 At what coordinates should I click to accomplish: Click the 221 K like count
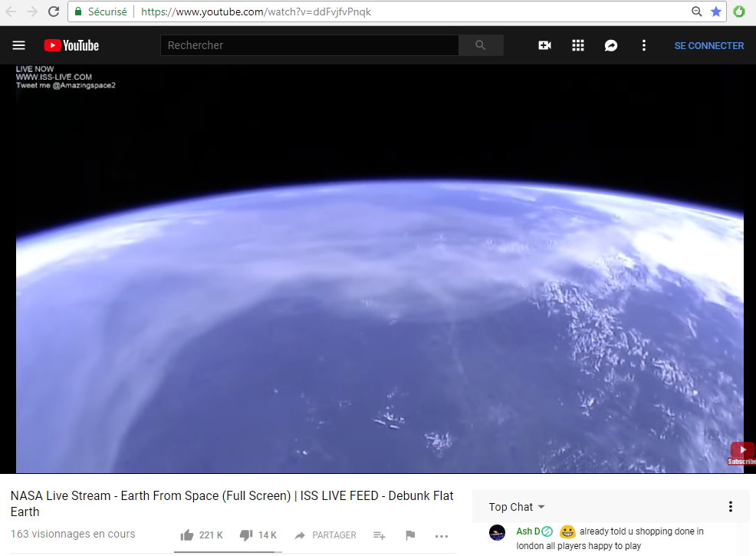coord(211,535)
